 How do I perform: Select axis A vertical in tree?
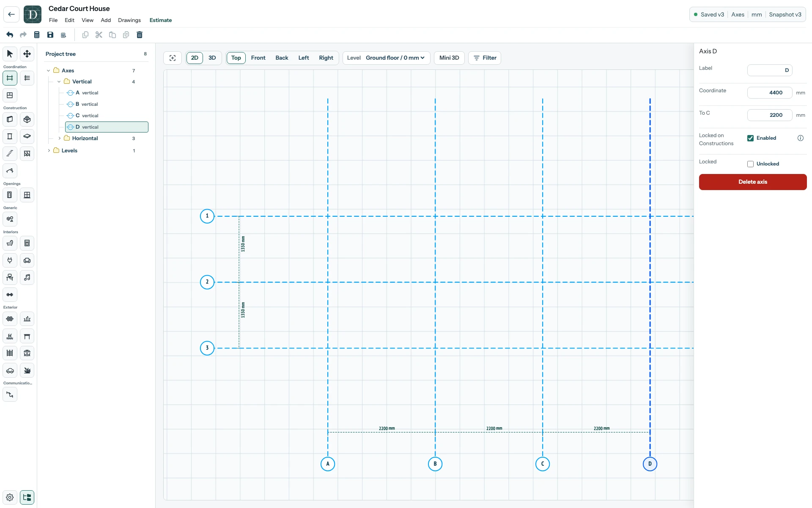pyautogui.click(x=107, y=93)
